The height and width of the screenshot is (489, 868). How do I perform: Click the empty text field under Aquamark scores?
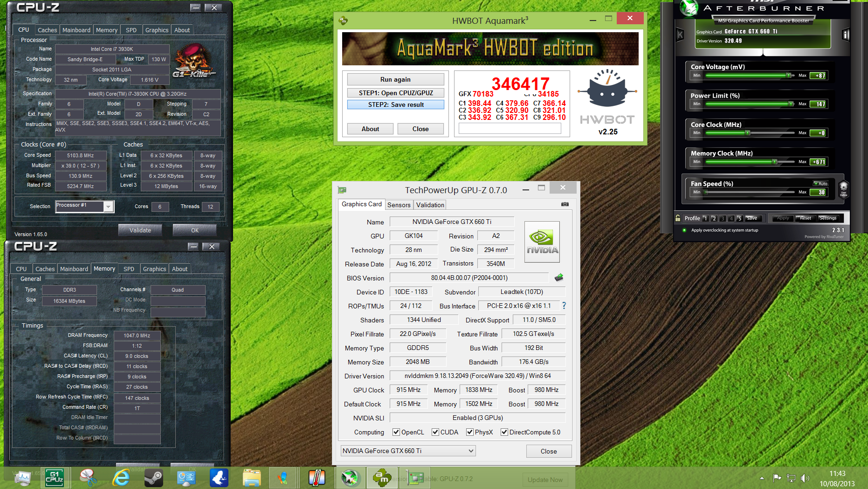510,129
